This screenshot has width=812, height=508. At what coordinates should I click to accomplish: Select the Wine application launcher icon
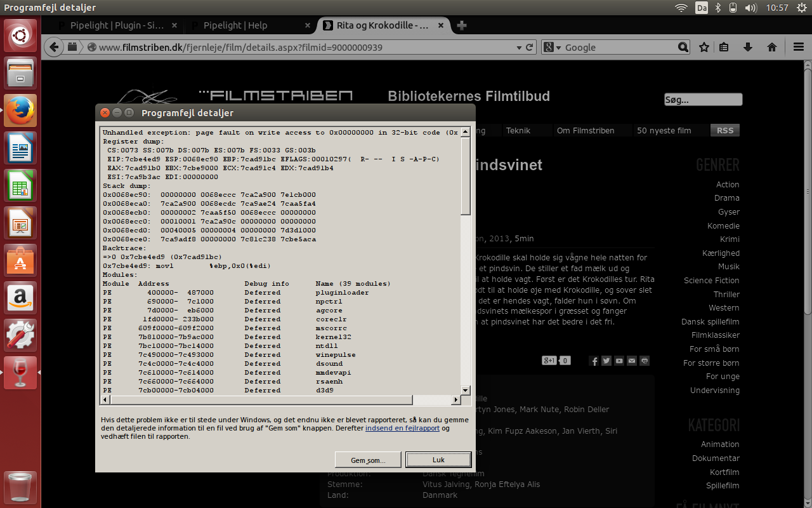[20, 373]
